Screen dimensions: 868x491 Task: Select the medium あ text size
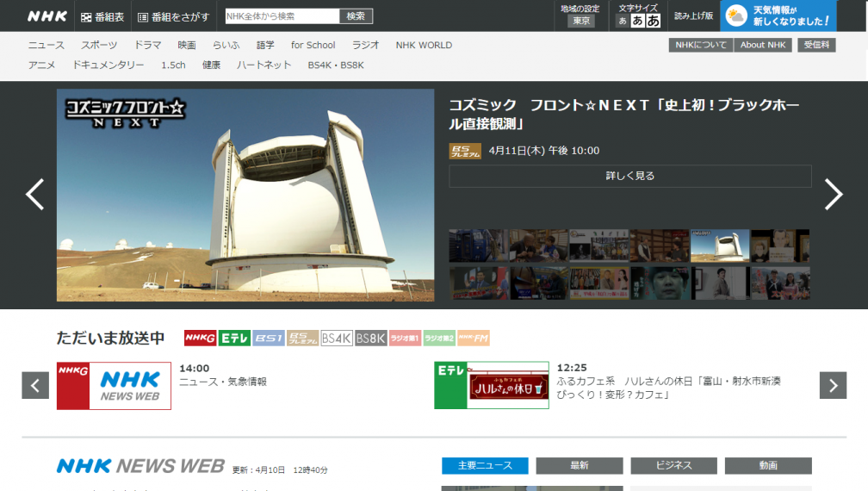(x=638, y=21)
